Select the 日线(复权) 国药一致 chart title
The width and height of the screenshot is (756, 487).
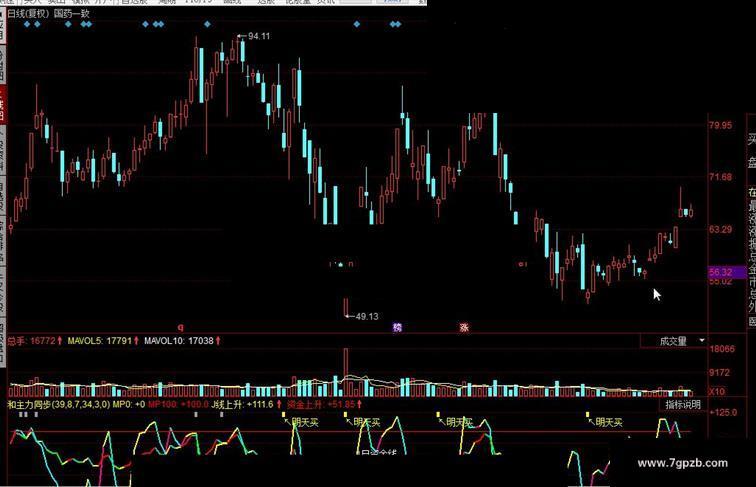pyautogui.click(x=48, y=14)
